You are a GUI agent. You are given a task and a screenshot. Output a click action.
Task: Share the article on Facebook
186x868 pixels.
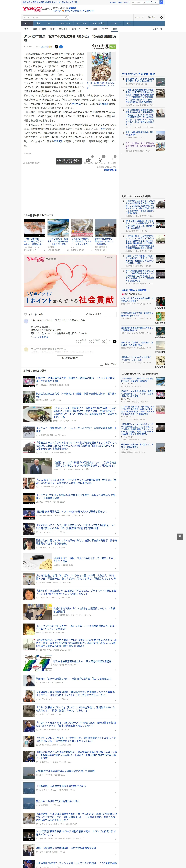click(x=61, y=47)
